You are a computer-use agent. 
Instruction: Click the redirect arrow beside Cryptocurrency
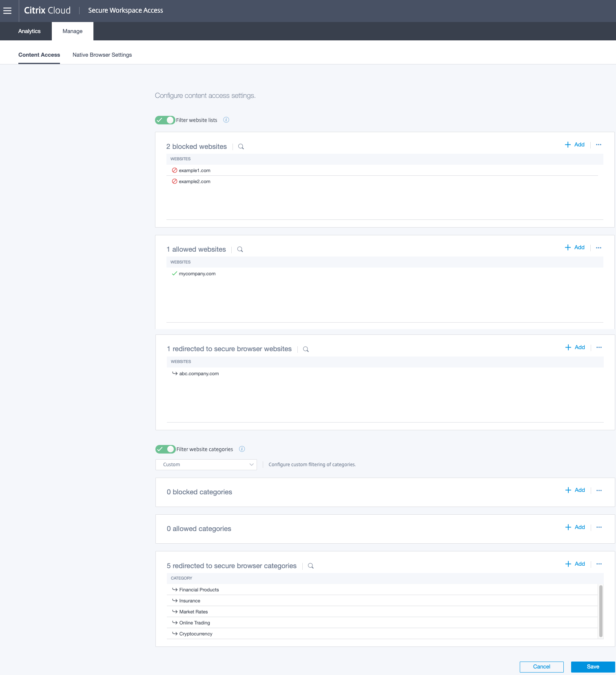coord(175,633)
